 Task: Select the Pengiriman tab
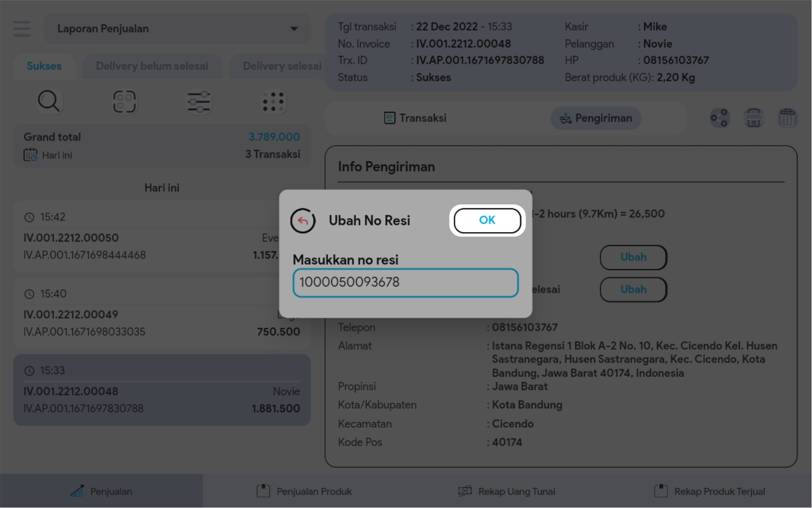point(595,118)
